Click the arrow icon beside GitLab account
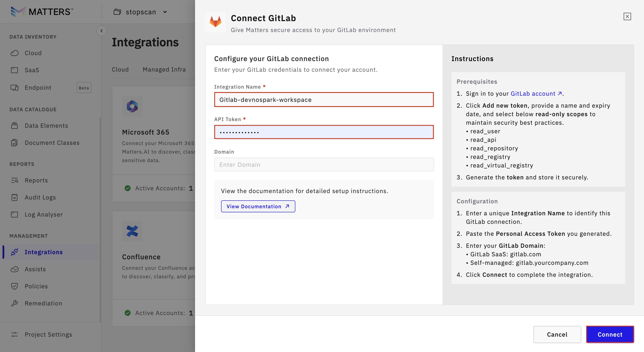This screenshot has width=644, height=352. tap(559, 94)
